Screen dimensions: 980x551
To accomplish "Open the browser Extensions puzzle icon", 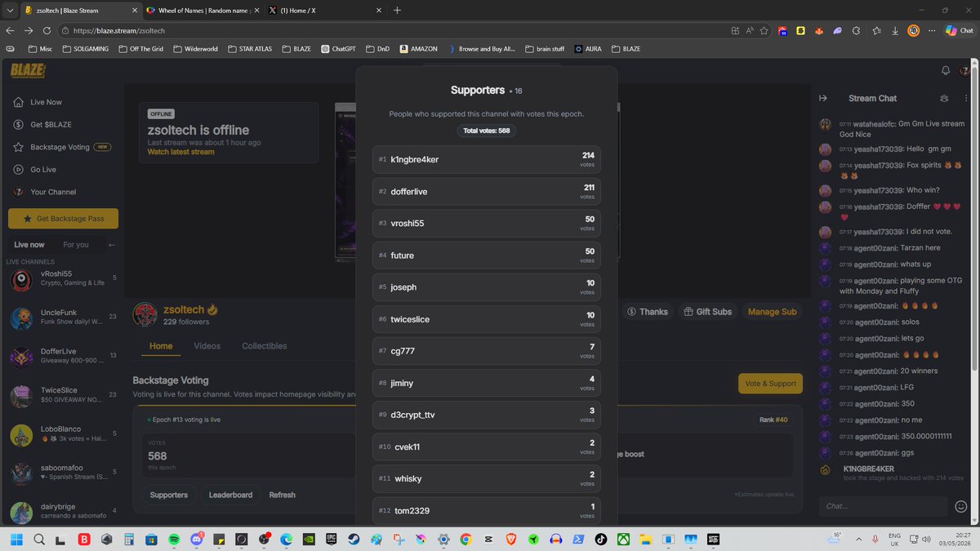I will 856,30.
